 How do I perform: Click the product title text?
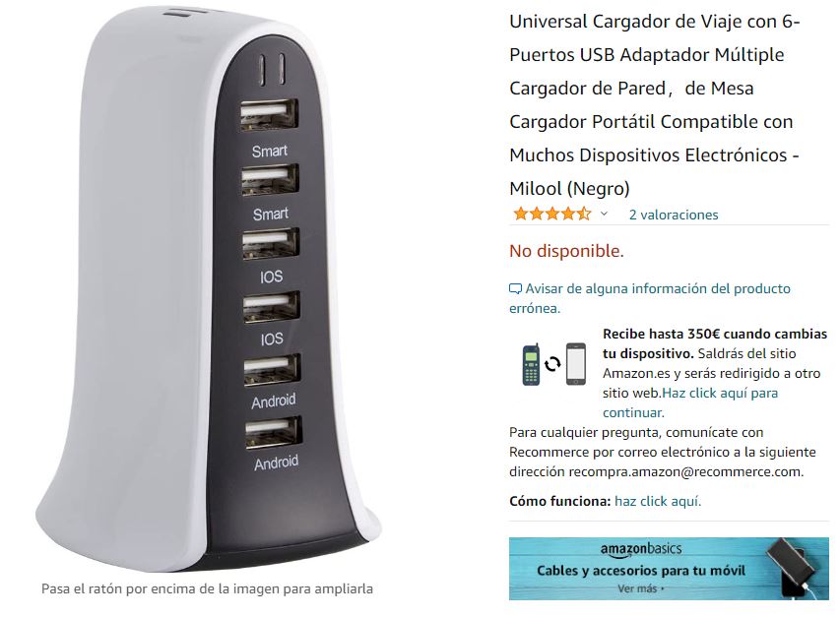click(x=654, y=105)
